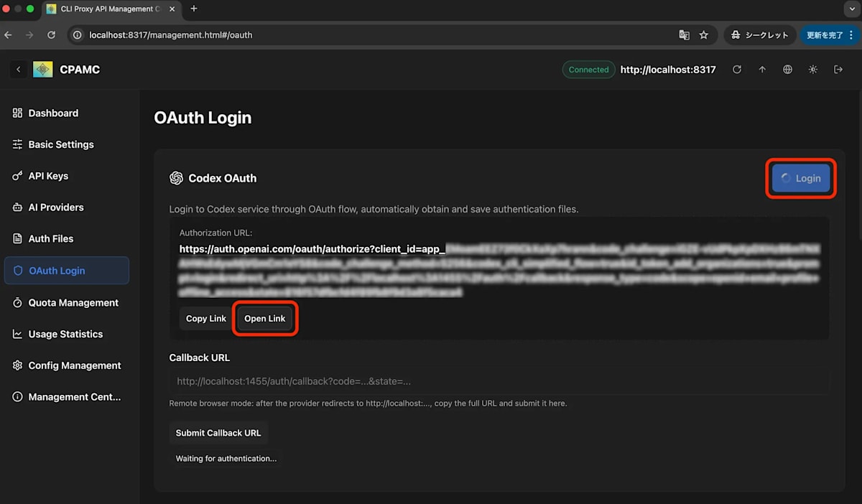Viewport: 862px width, 504px height.
Task: Go back in the browser
Action: (x=9, y=34)
